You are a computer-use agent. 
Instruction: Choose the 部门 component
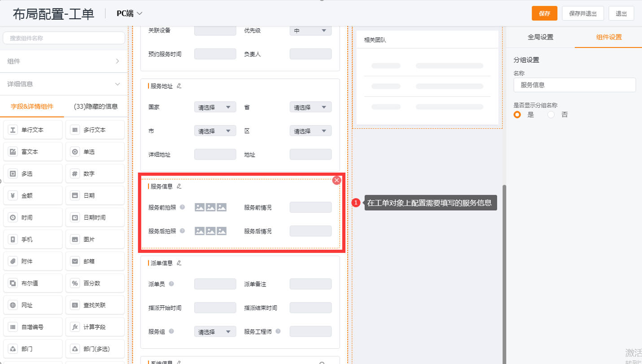[x=33, y=349]
